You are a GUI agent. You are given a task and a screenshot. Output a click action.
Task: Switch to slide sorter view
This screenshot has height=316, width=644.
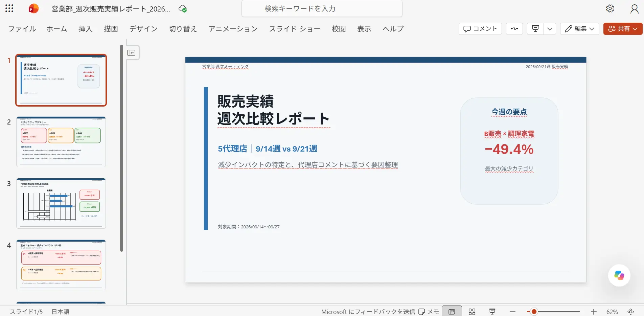click(x=472, y=312)
